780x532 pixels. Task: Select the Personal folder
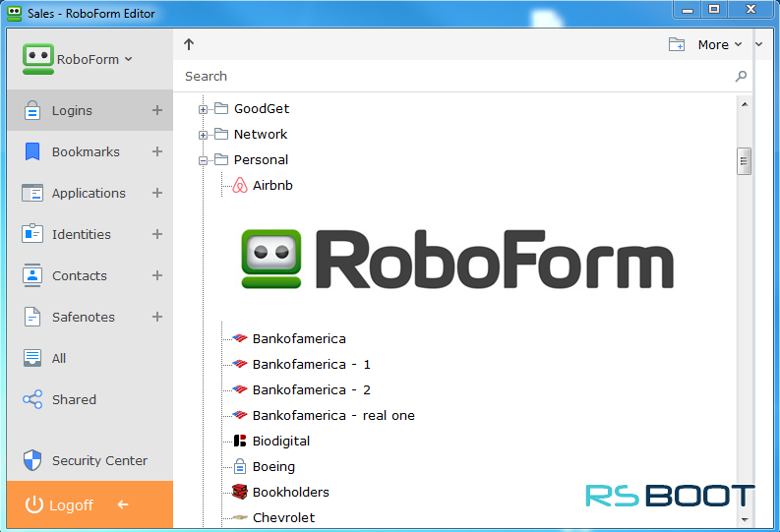261,159
